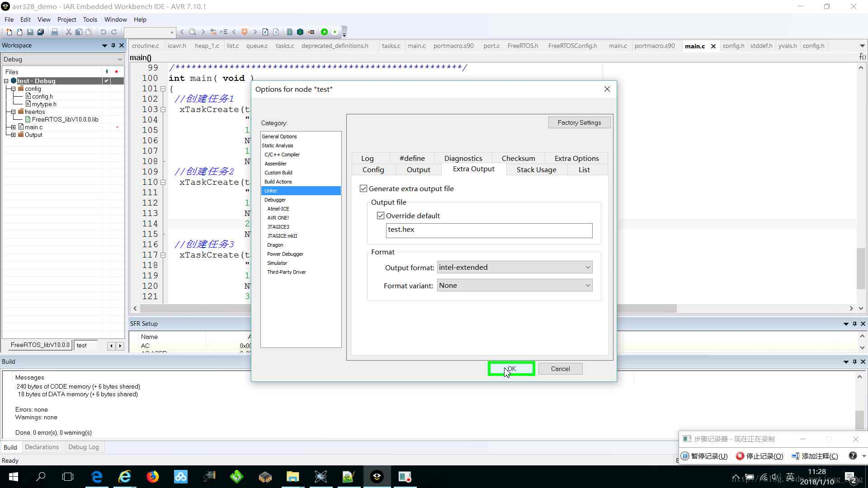
Task: Click 停止记录 in Steps Recorder
Action: (760, 456)
